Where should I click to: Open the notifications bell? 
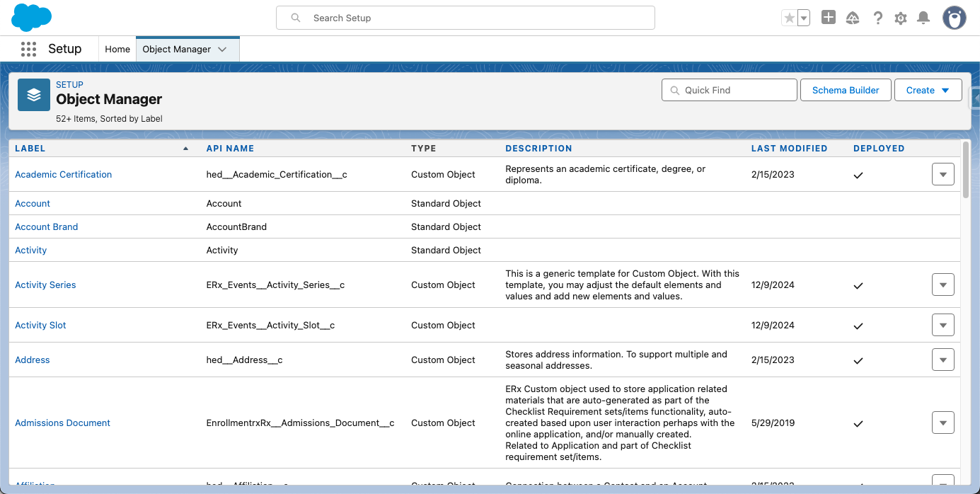923,18
